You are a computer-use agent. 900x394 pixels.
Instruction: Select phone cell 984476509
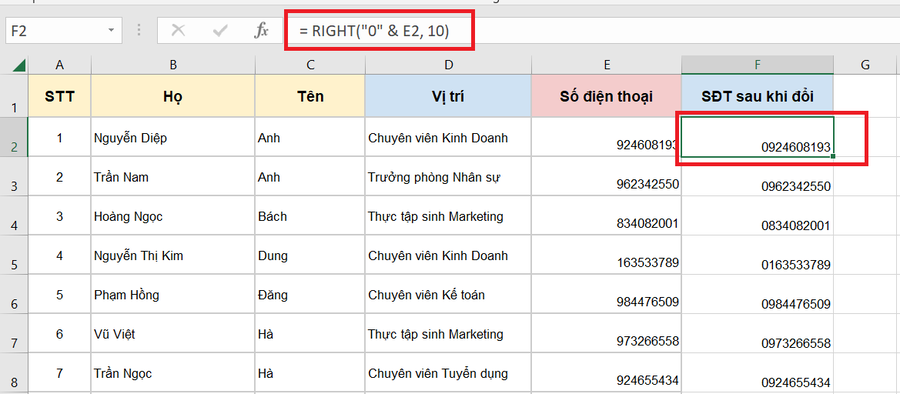point(607,295)
